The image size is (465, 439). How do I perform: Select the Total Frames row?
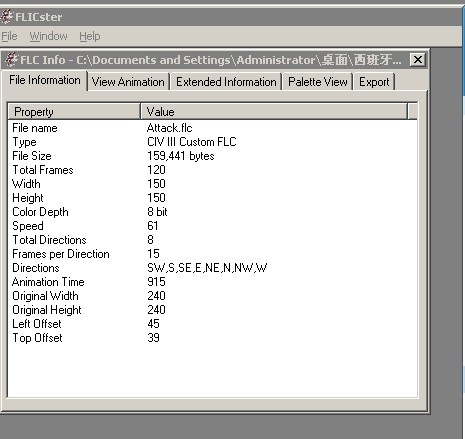212,170
